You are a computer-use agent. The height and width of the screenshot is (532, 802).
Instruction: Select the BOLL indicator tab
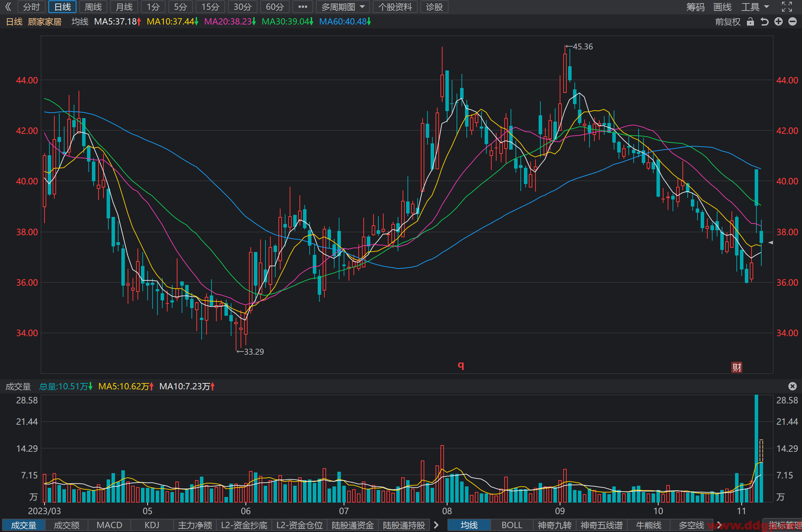(x=512, y=525)
